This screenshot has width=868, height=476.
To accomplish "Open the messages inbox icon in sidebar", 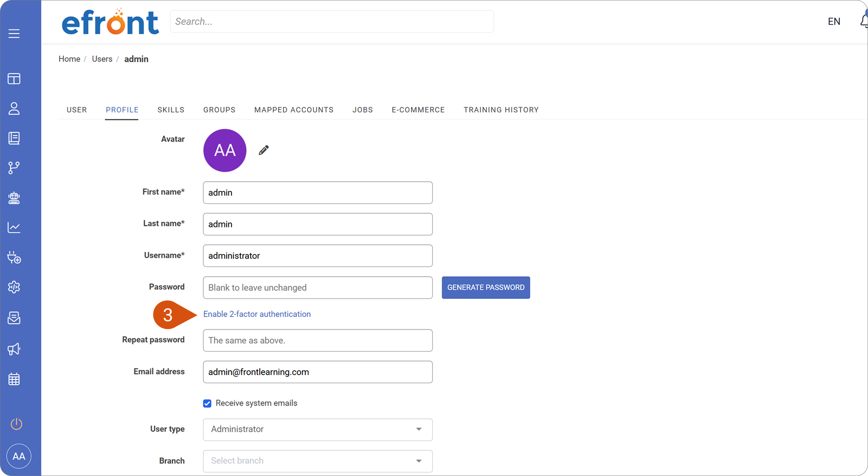I will click(x=14, y=318).
